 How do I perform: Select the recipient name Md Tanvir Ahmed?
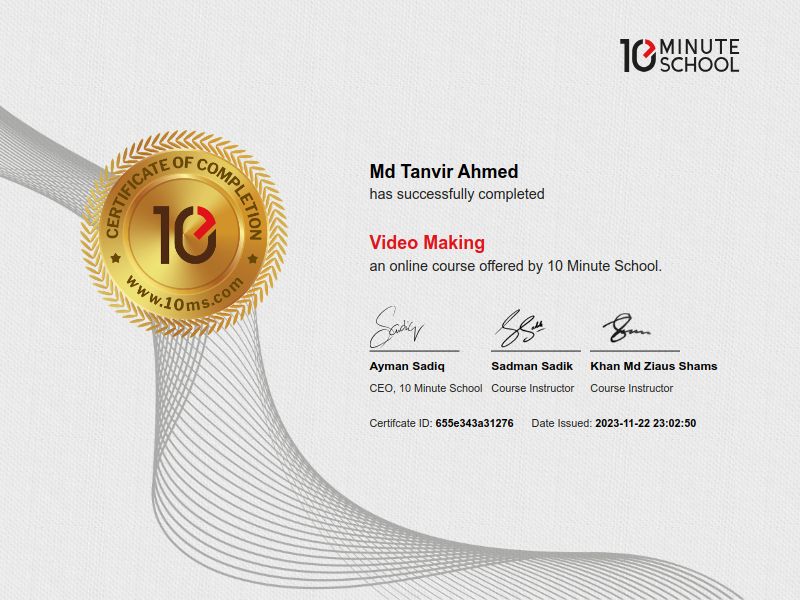click(444, 172)
